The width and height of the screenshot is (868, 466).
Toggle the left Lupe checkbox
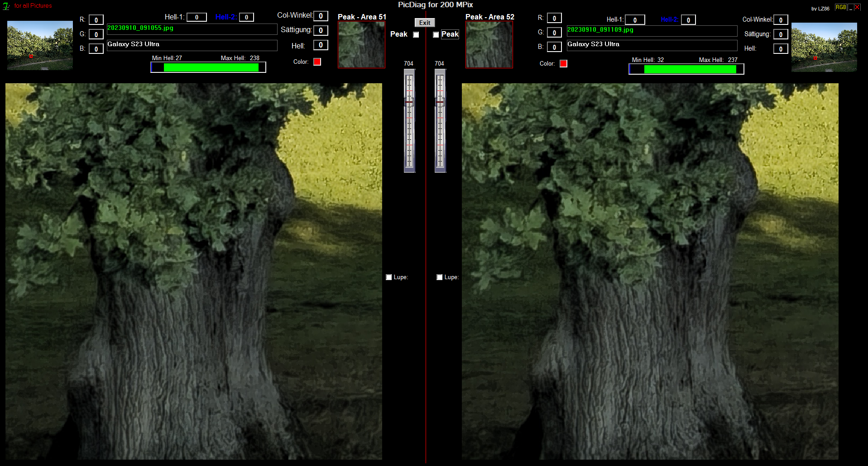click(389, 277)
